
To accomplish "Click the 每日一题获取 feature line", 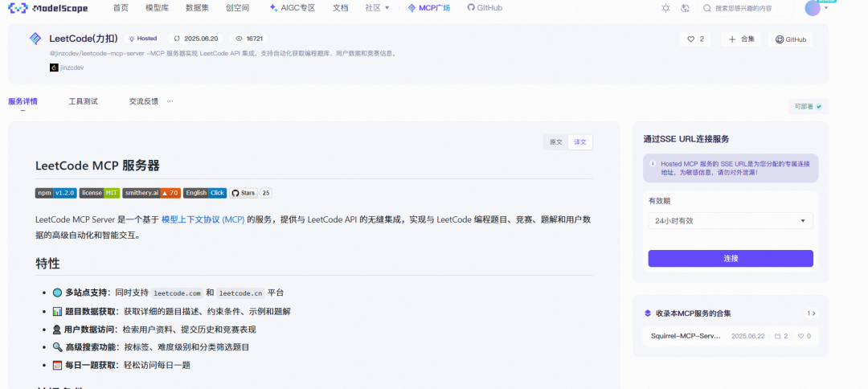I will coord(122,365).
